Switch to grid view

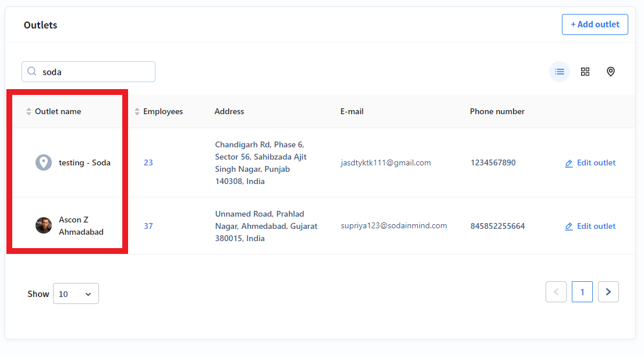[x=585, y=71]
